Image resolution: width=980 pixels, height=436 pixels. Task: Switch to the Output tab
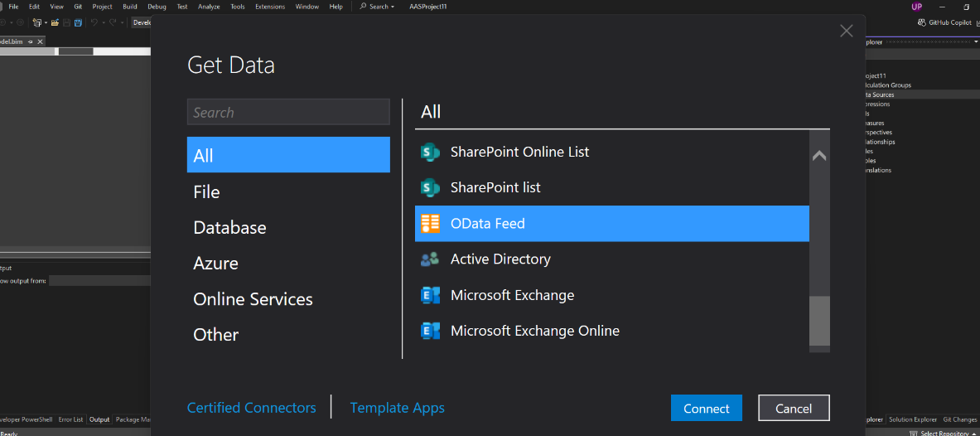[x=99, y=419]
